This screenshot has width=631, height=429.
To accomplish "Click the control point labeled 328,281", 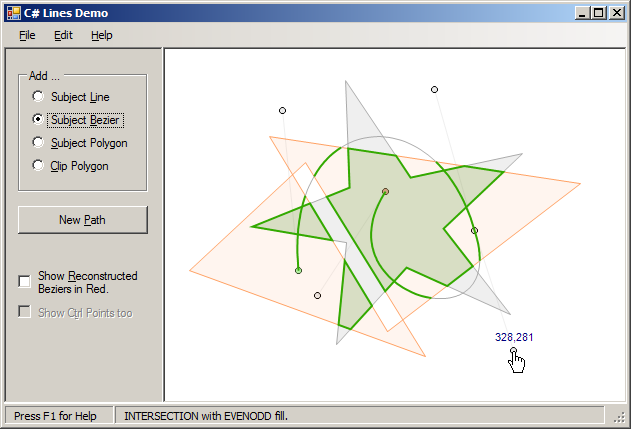I will click(513, 351).
